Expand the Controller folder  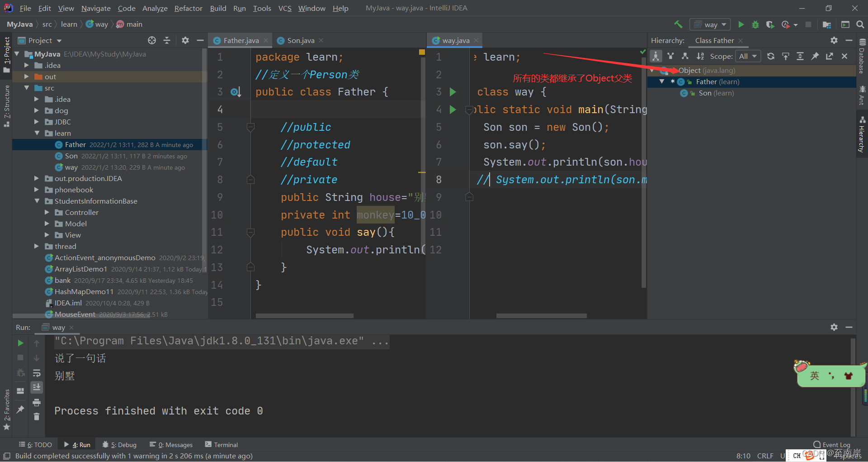[47, 212]
